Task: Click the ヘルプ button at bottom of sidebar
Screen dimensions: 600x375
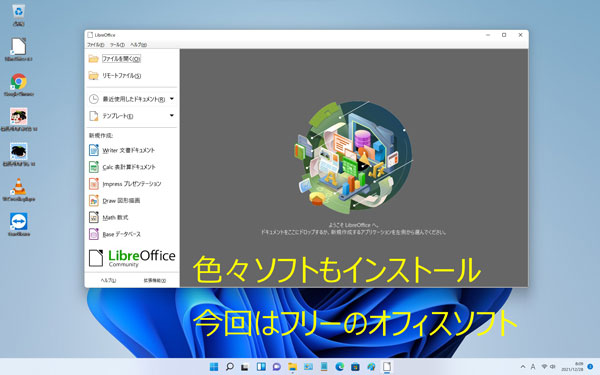Action: pyautogui.click(x=109, y=280)
